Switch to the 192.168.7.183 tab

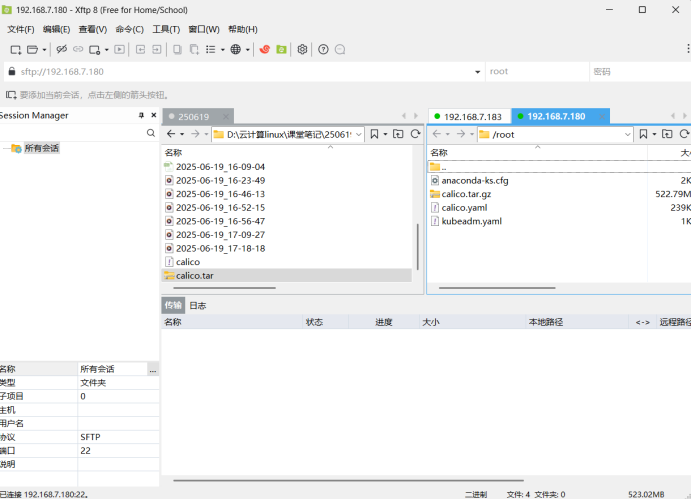467,116
